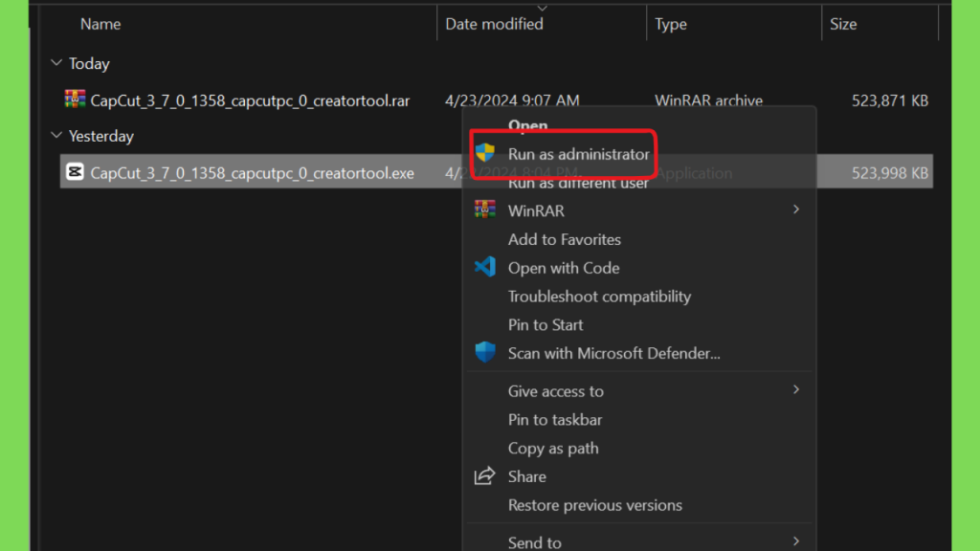Click the WinRAR icon in the context menu
The height and width of the screenshot is (551, 980).
coord(485,209)
